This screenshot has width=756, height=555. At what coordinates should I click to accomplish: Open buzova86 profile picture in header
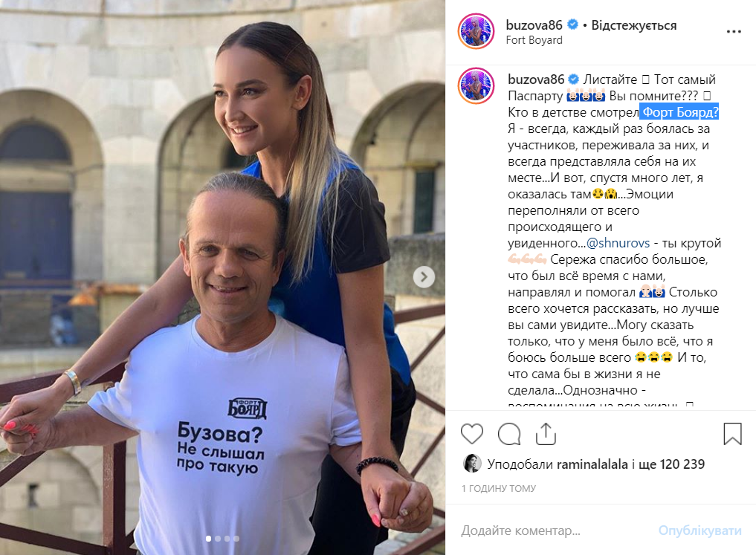[476, 31]
